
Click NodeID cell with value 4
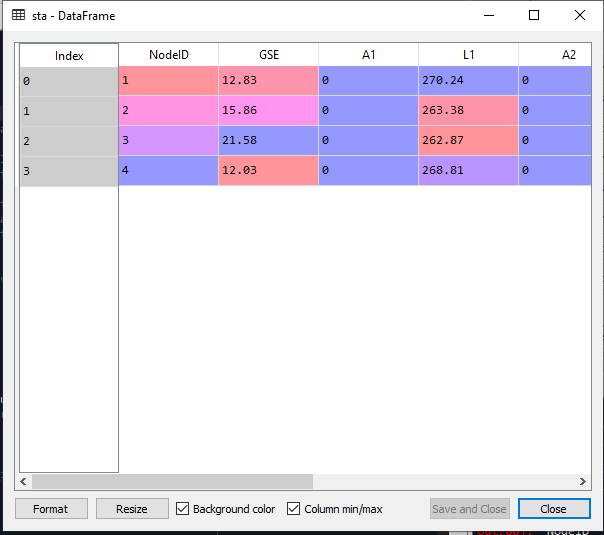point(168,170)
